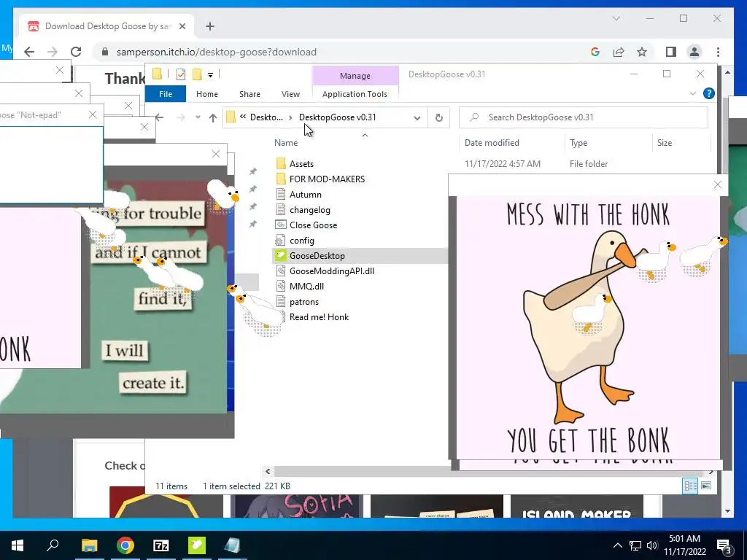The height and width of the screenshot is (560, 747).
Task: Click Explorer's Back arrow
Action: tap(159, 117)
